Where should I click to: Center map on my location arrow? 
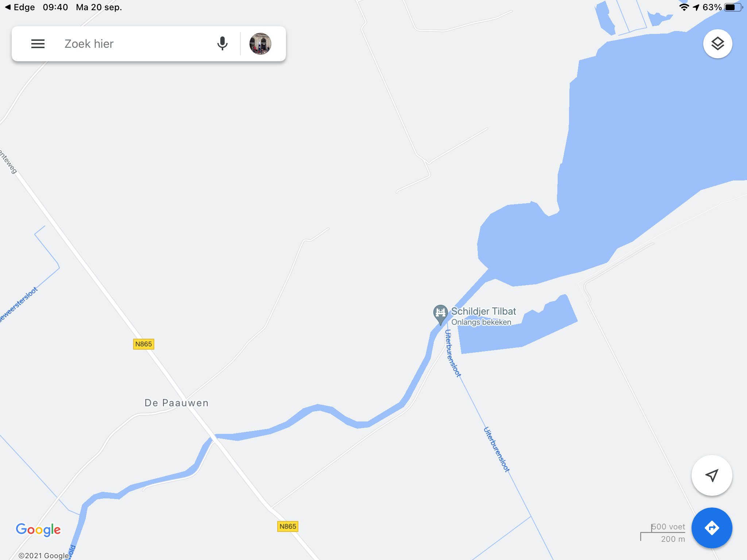pos(712,475)
